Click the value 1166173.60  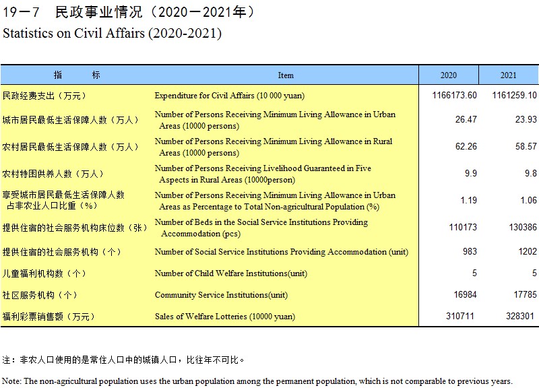(454, 95)
